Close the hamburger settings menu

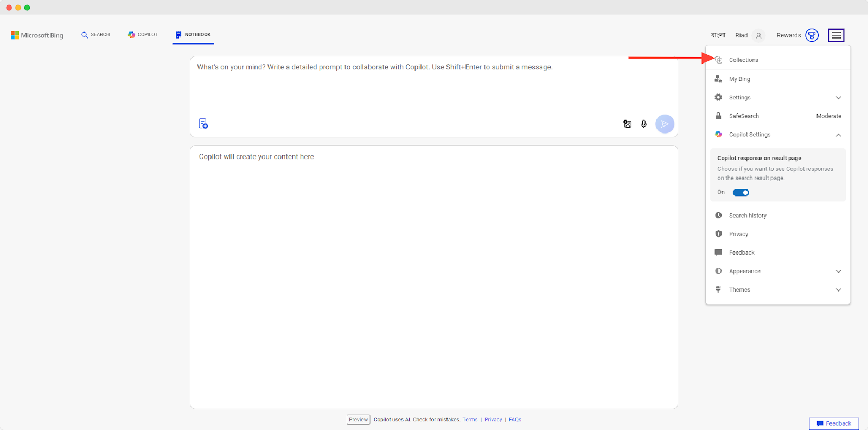[836, 35]
